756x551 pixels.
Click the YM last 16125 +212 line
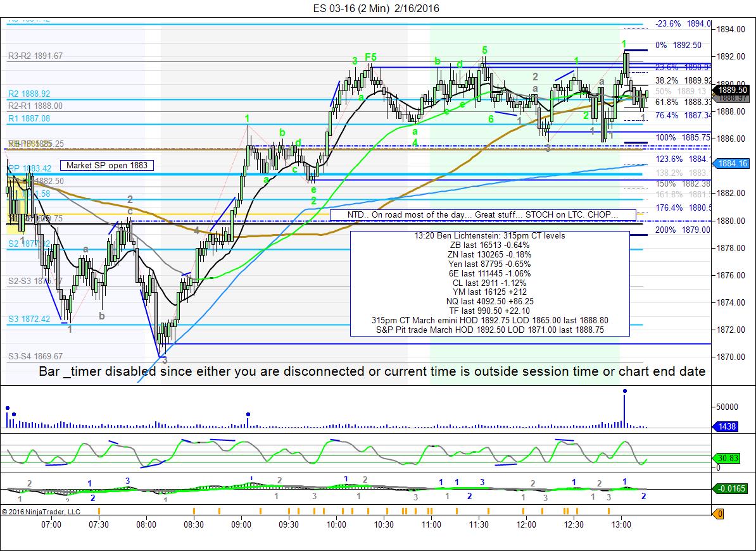[x=490, y=292]
